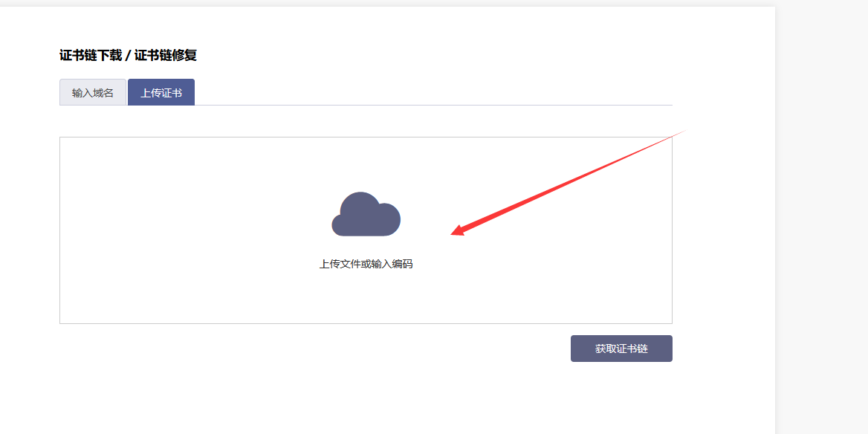Click the top edge shadow of the page card
This screenshot has height=434, width=868.
point(387,5)
